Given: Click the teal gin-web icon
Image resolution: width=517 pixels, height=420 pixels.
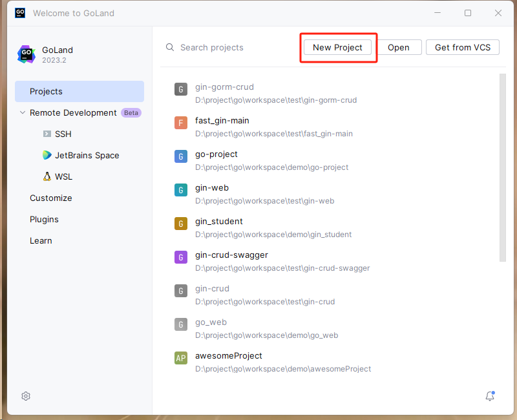Looking at the screenshot, I should click(x=181, y=190).
